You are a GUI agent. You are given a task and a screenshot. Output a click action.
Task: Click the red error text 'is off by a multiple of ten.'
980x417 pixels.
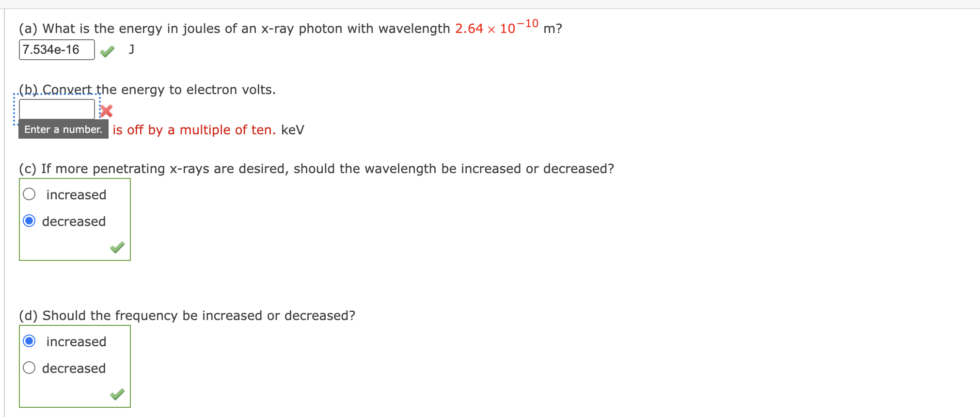[193, 129]
